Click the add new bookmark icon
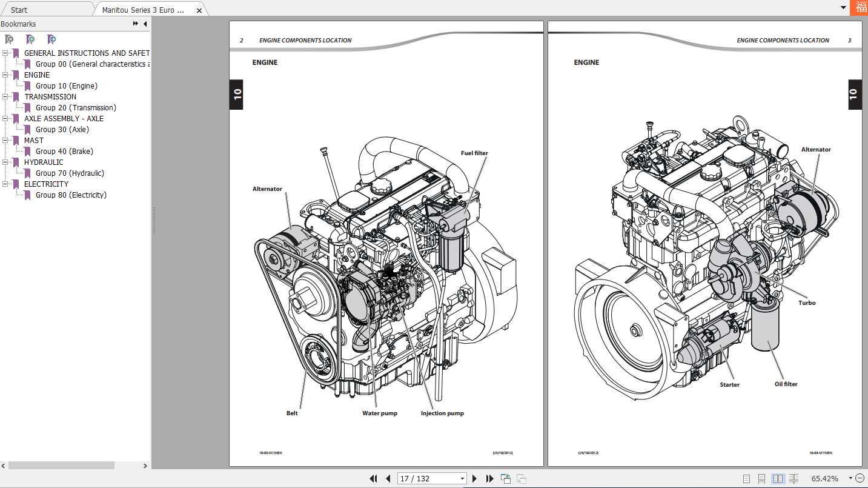868x488 pixels. (x=30, y=39)
